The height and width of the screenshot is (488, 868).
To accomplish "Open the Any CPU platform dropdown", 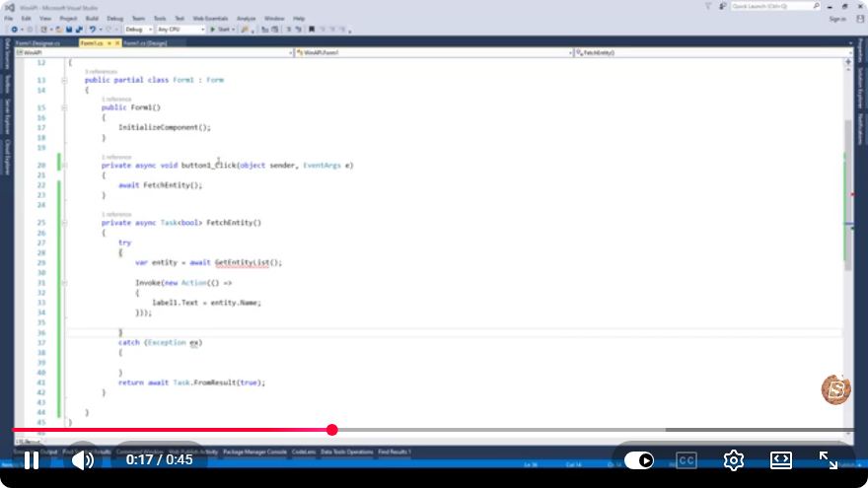I will tap(181, 30).
